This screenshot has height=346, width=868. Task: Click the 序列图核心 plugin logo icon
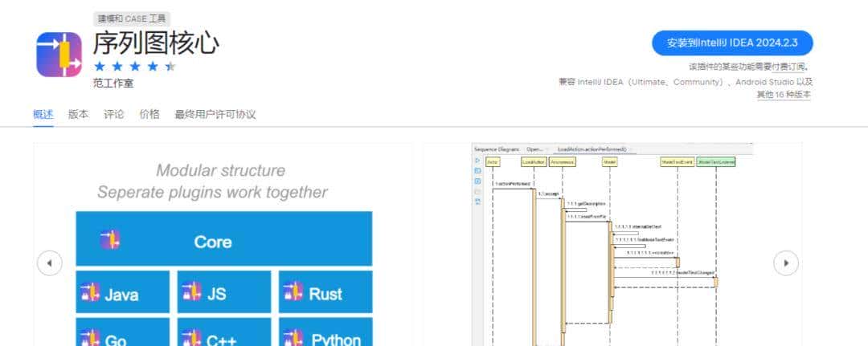[x=59, y=54]
